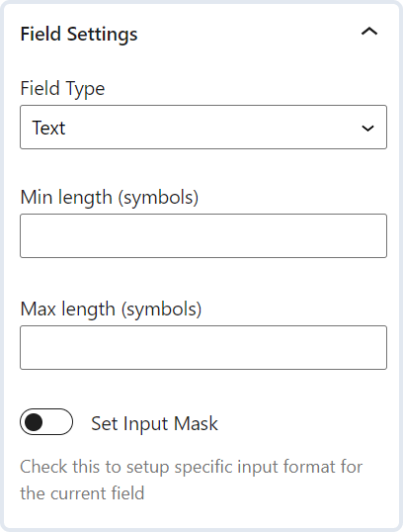403x532 pixels.
Task: Click the 'the current field' help text line
Action: click(x=82, y=493)
